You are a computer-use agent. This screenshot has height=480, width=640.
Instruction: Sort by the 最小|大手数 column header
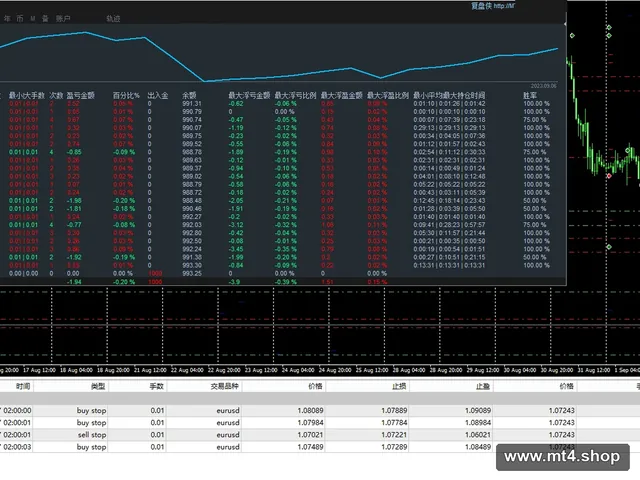(27, 96)
